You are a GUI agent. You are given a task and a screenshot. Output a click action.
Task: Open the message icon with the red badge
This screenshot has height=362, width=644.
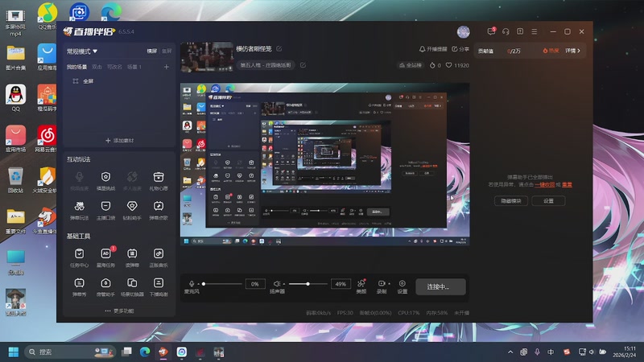coord(491,31)
